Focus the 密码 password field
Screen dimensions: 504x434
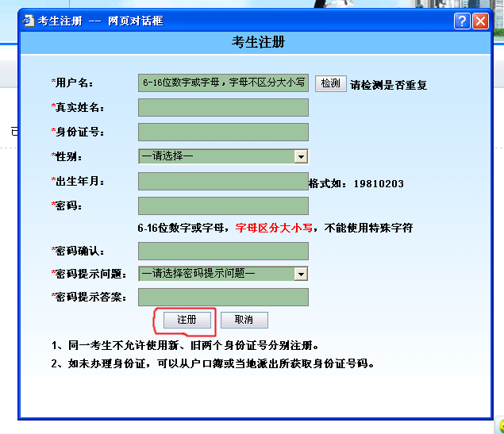(223, 206)
